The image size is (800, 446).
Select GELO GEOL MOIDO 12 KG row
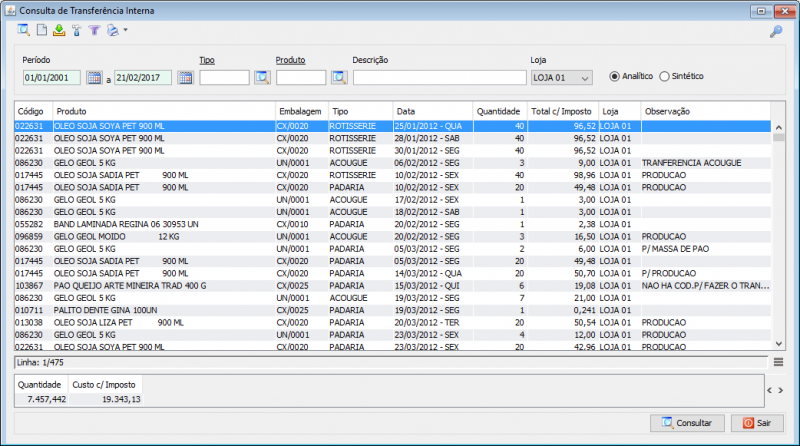(x=392, y=236)
